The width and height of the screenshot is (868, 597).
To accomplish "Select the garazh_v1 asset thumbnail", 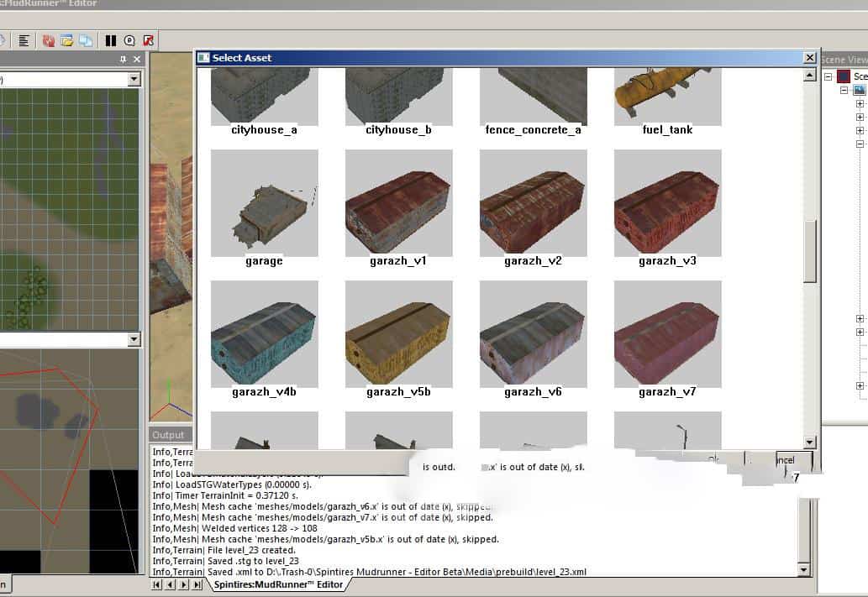I will coord(398,203).
